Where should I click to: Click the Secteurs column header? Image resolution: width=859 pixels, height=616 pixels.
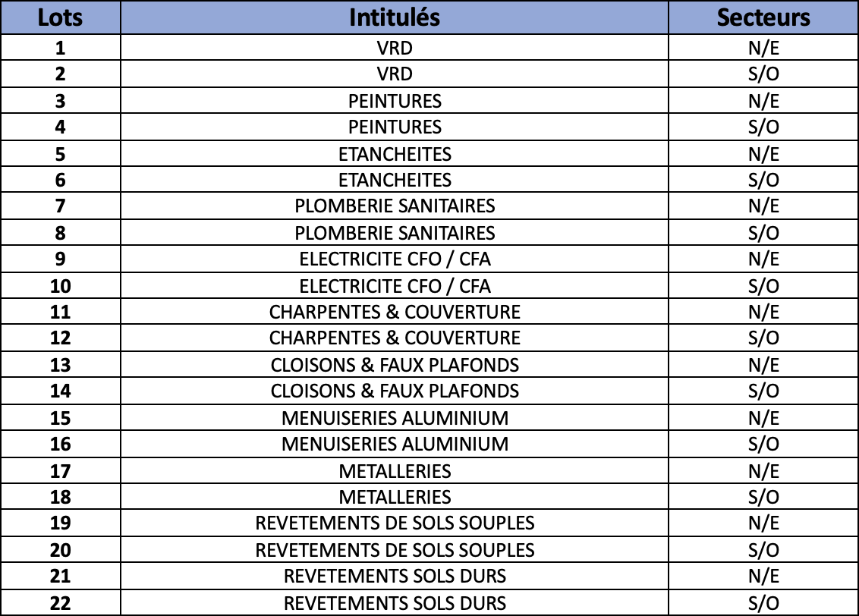point(763,17)
